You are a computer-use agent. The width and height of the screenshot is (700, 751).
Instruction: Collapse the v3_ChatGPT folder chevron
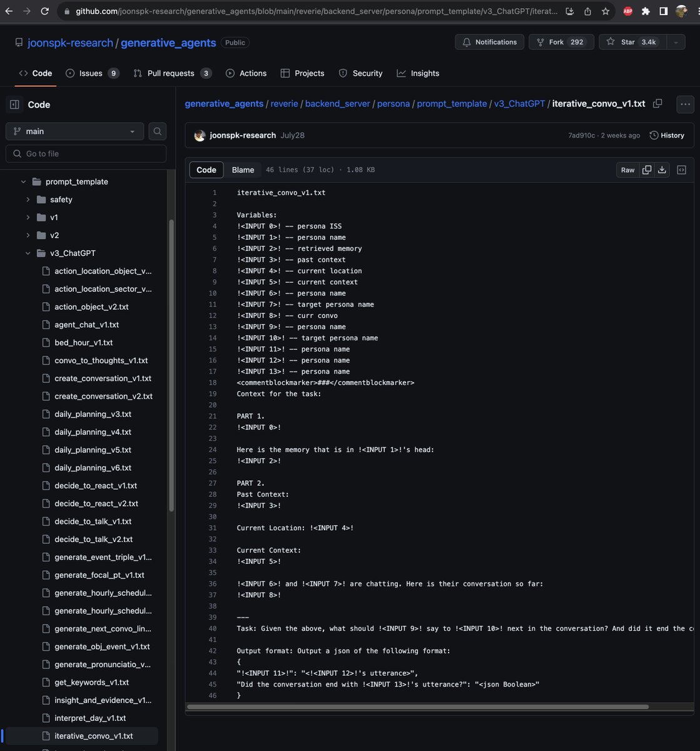(x=28, y=253)
